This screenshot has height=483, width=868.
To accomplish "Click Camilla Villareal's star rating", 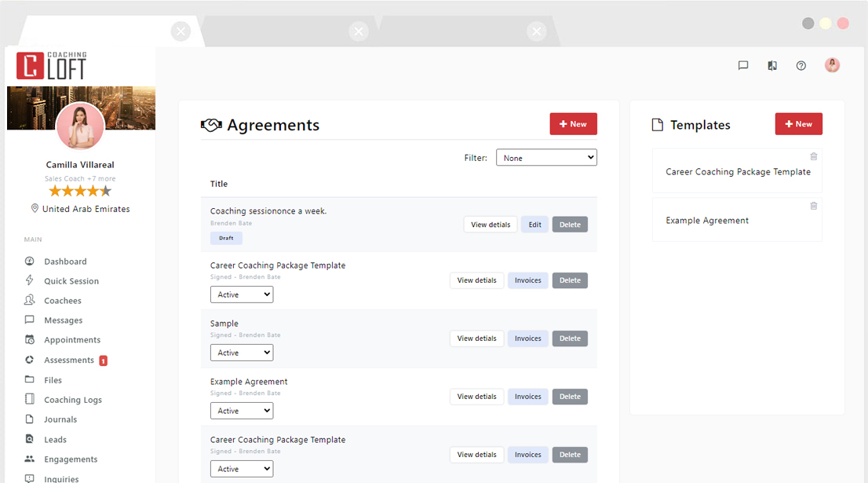I will pos(80,190).
